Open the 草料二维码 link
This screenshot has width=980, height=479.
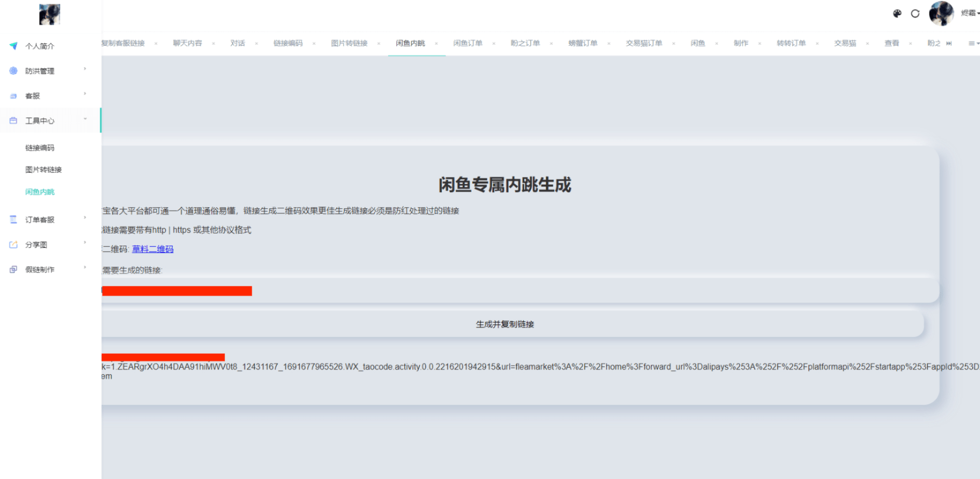point(153,249)
